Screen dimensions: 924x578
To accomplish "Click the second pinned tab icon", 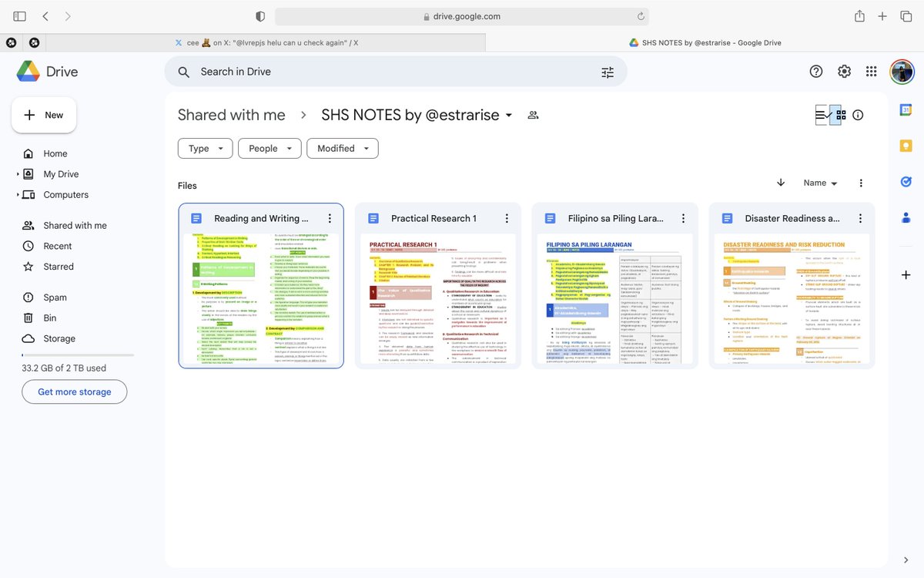I will (34, 42).
